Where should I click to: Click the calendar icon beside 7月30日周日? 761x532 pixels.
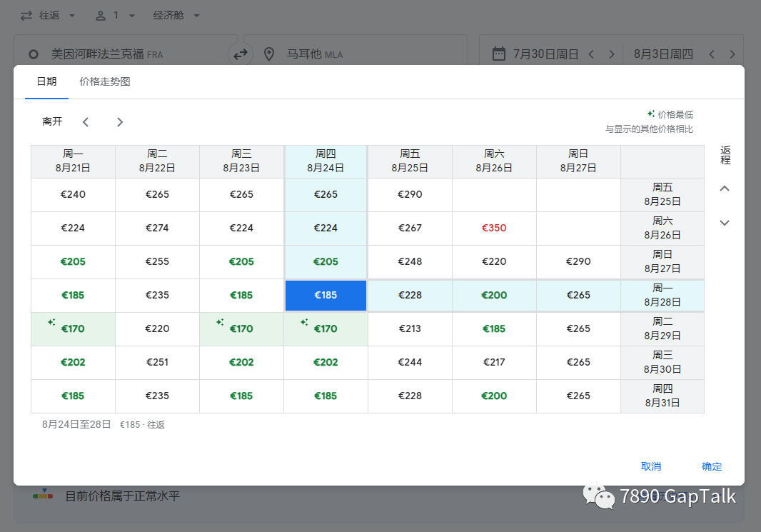tap(498, 54)
